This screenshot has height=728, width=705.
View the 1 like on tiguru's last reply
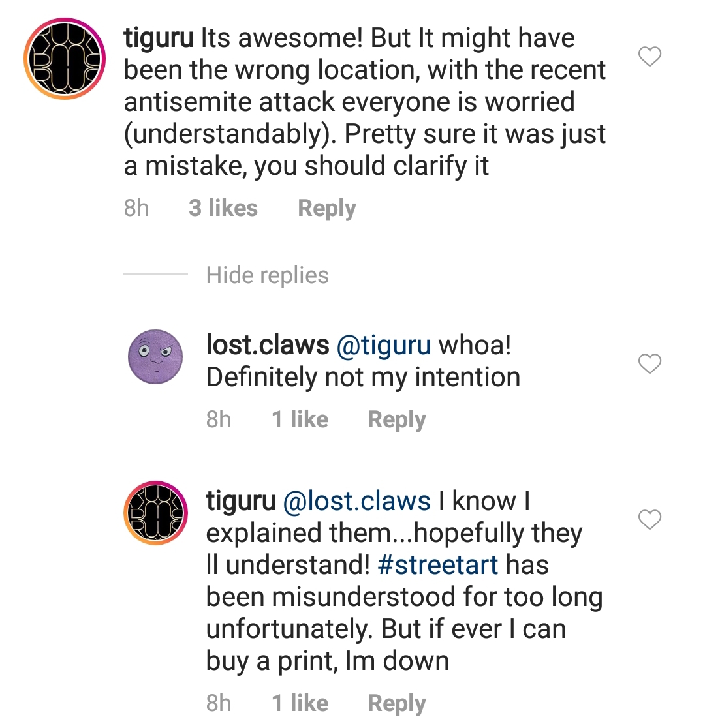tap(300, 703)
